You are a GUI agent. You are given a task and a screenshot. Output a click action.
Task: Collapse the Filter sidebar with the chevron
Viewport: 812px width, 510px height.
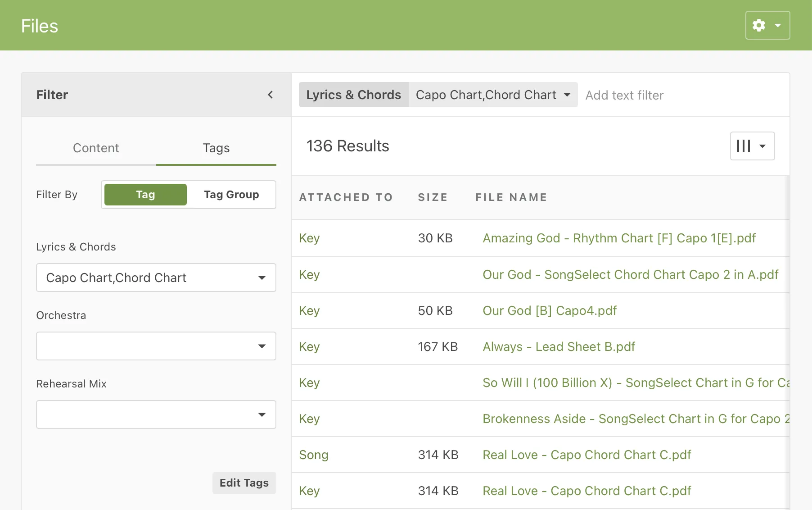pos(270,95)
